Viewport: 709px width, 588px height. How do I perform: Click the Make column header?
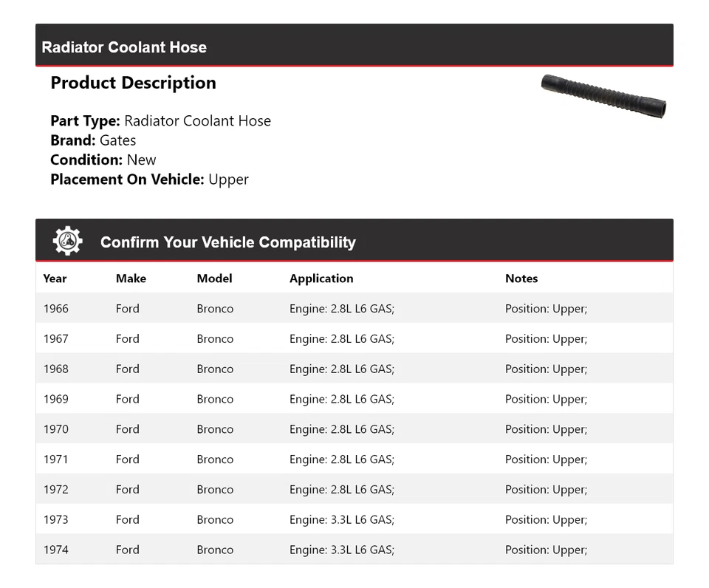(131, 278)
